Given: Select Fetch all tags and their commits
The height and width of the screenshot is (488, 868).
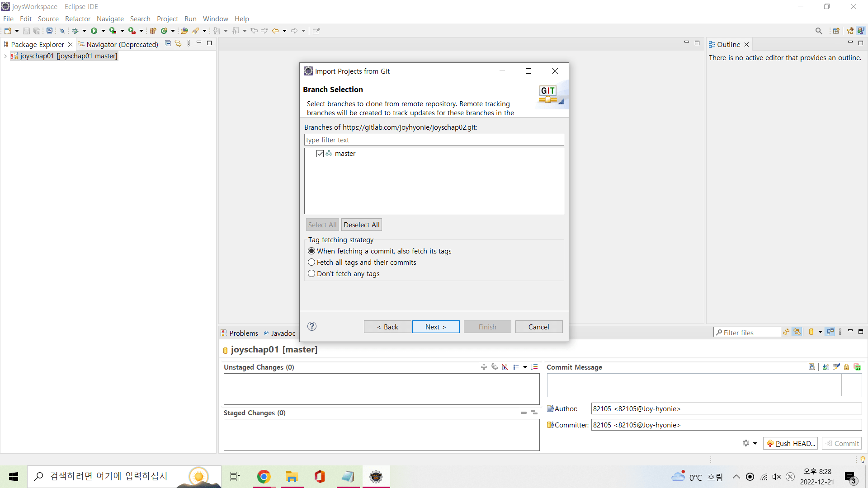Looking at the screenshot, I should 311,262.
